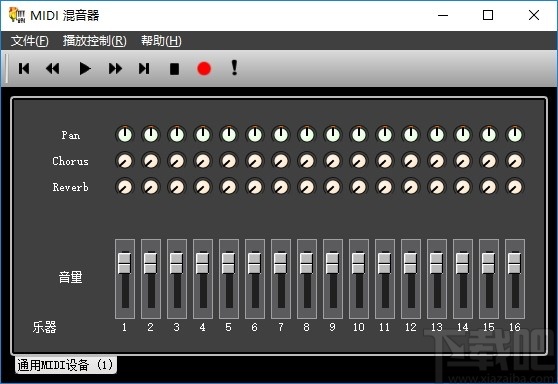Viewport: 558px width, 384px height.
Task: Click the Pan row label
Action: [70, 135]
